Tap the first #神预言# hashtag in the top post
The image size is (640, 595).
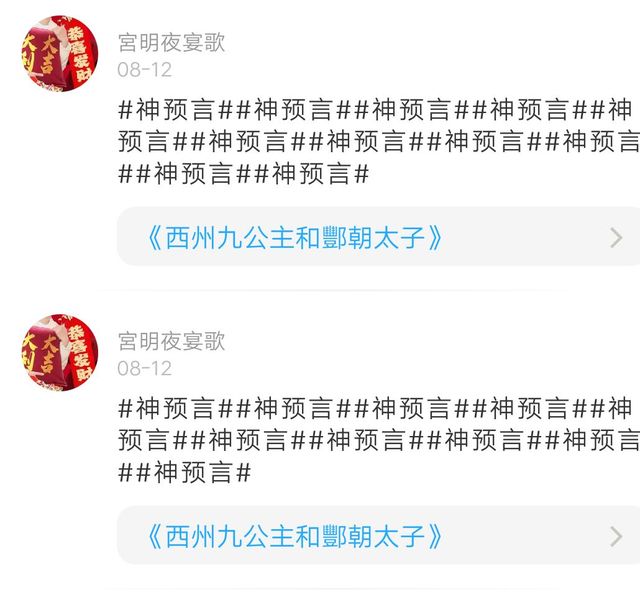(175, 110)
